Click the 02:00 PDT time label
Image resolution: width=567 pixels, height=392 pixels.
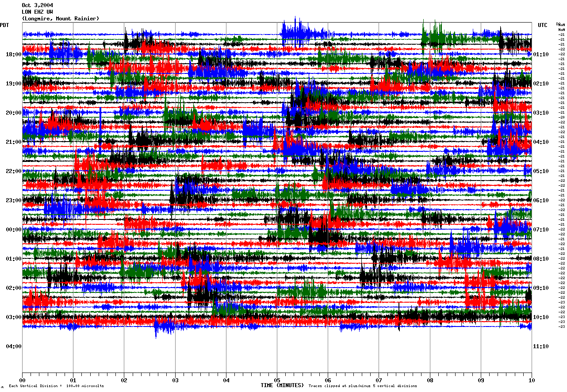click(13, 288)
